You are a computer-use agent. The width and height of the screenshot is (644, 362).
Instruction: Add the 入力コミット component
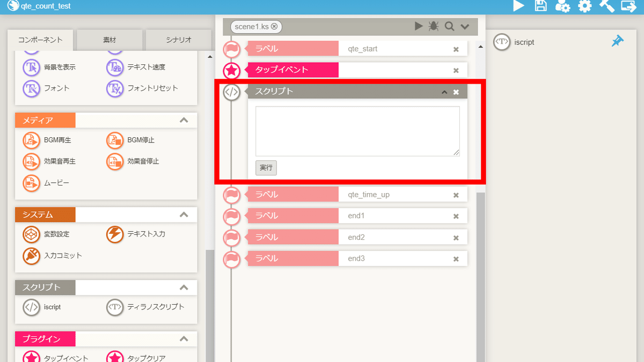tap(53, 256)
